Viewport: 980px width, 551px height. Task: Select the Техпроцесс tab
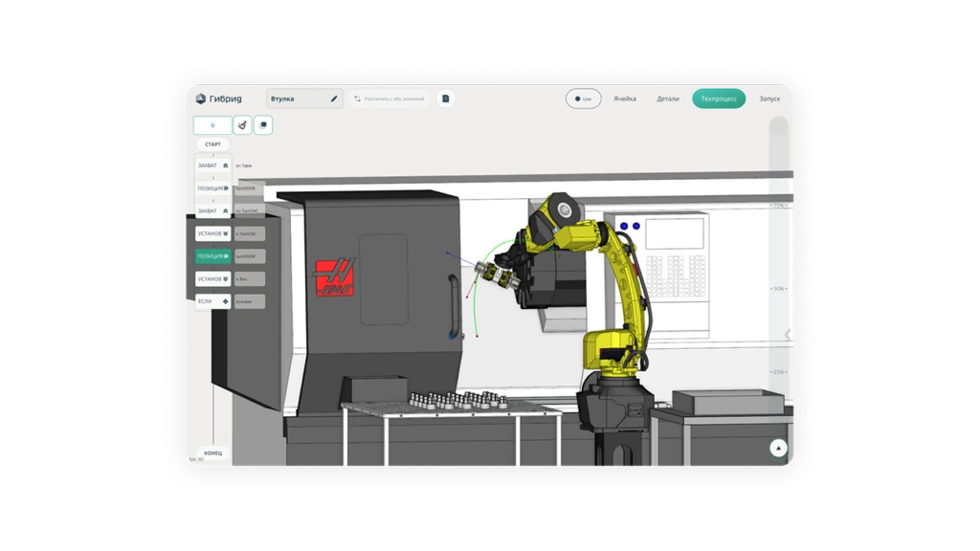coord(719,99)
